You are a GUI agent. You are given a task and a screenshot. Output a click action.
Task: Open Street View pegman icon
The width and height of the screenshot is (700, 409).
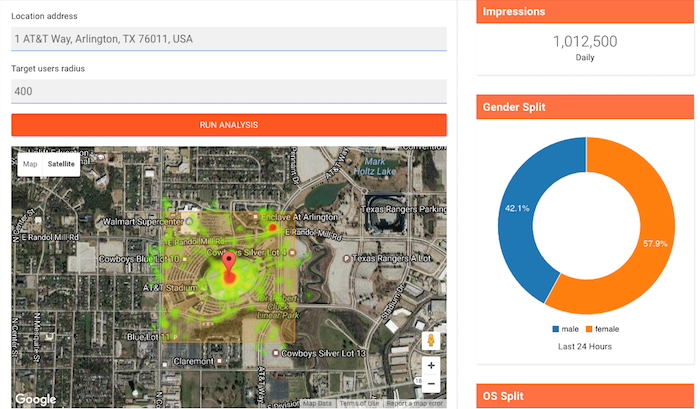(431, 340)
